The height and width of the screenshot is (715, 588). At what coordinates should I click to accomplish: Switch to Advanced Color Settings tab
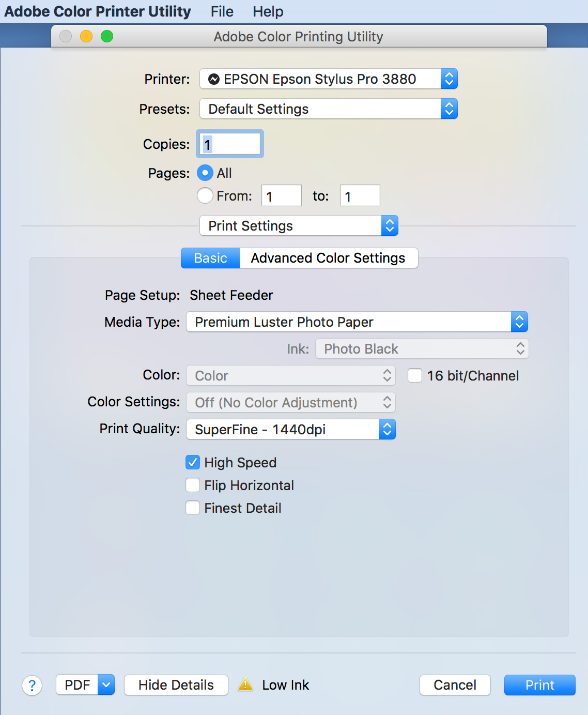pyautogui.click(x=329, y=257)
